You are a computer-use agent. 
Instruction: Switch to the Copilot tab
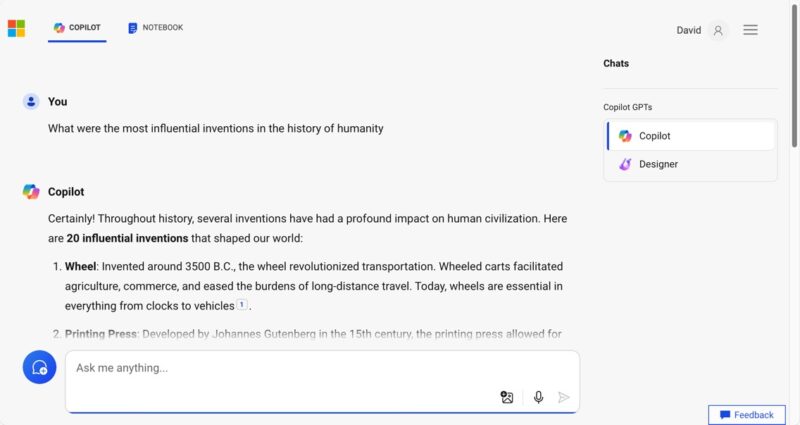[x=79, y=28]
